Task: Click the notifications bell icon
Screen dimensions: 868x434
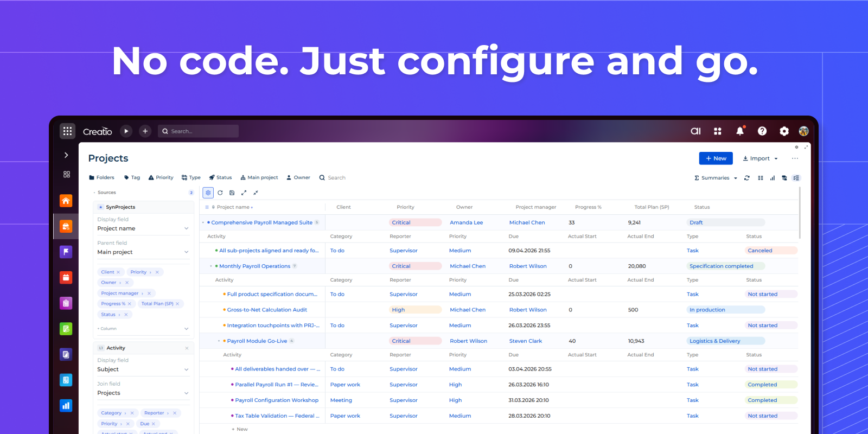Action: [739, 131]
